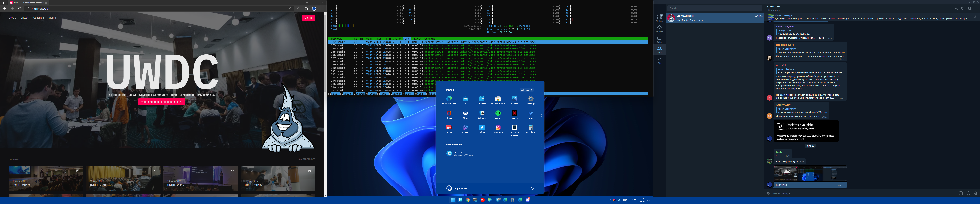This screenshot has height=204, width=980.
Task: Click the Start menu power icon
Action: click(x=532, y=188)
